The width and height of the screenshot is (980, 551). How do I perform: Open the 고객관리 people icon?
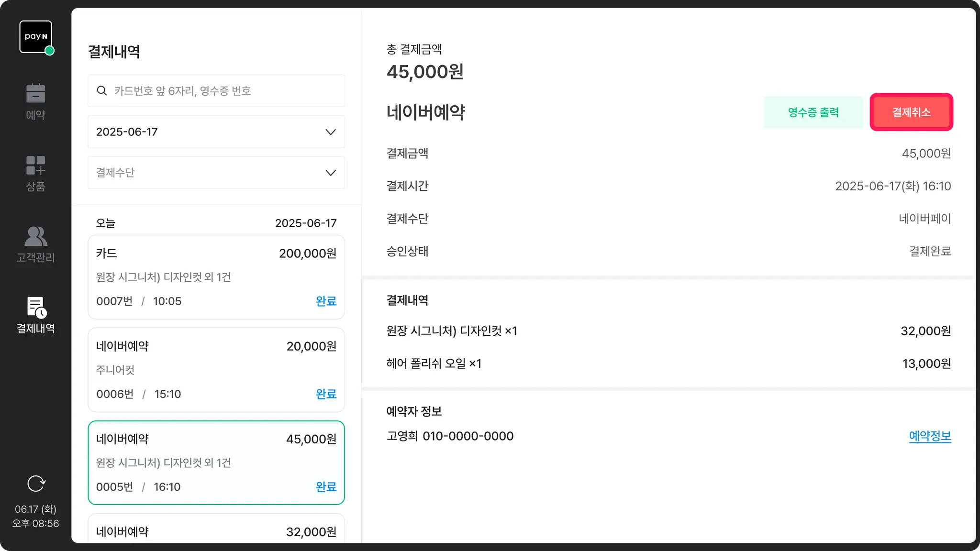[36, 236]
